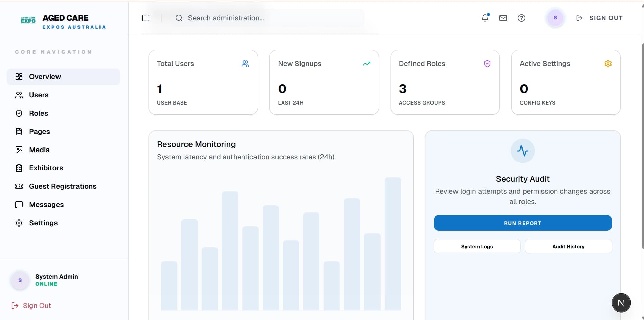Click the Defined Roles shield icon
The width and height of the screenshot is (644, 320).
point(487,64)
